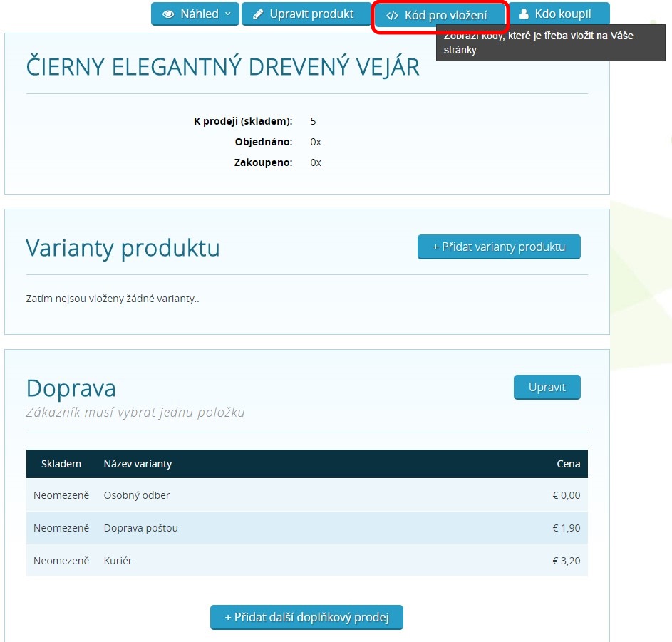Image resolution: width=672 pixels, height=642 pixels.
Task: Click the eye icon on Náhled button
Action: [168, 14]
